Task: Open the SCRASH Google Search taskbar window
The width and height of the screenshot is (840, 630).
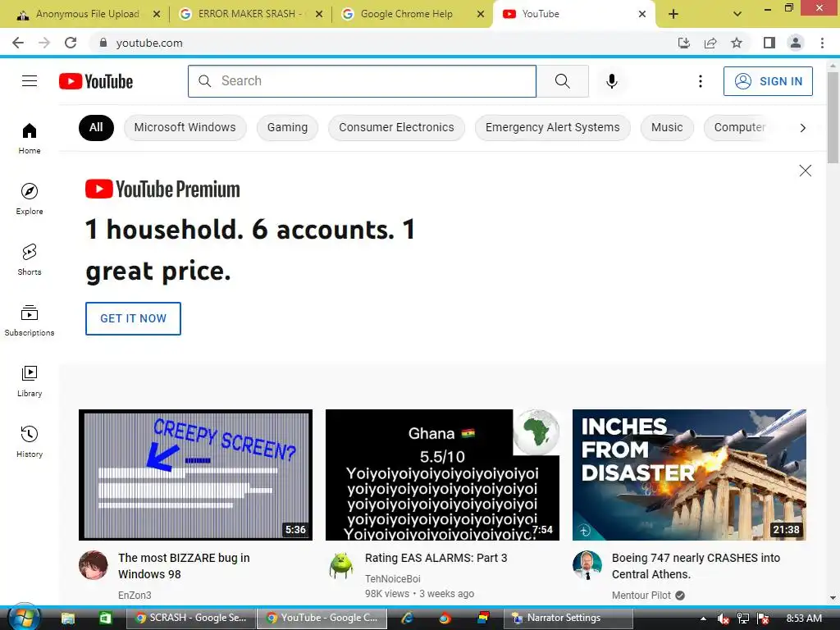Action: pyautogui.click(x=190, y=618)
